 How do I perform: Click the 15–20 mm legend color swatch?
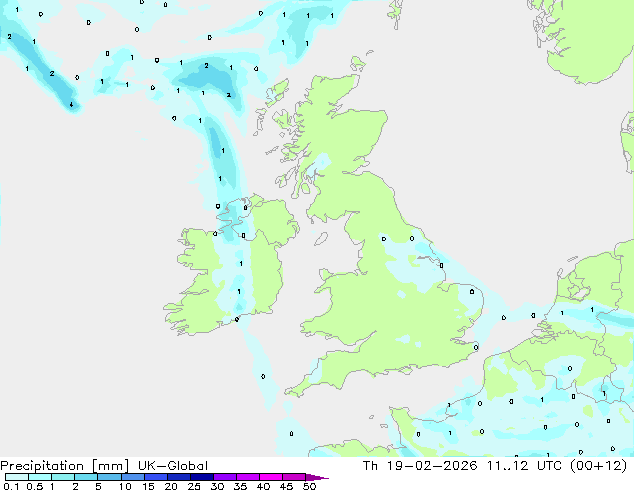(156, 477)
